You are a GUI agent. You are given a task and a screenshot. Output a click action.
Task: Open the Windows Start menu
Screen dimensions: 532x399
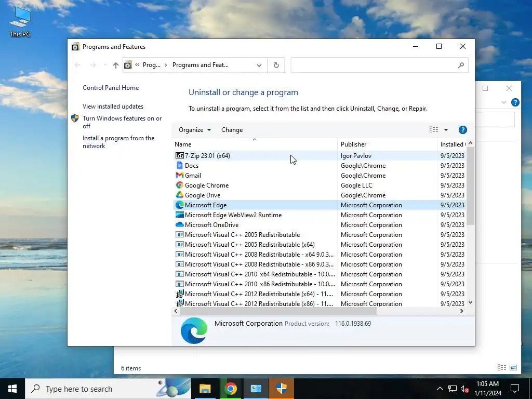point(12,389)
